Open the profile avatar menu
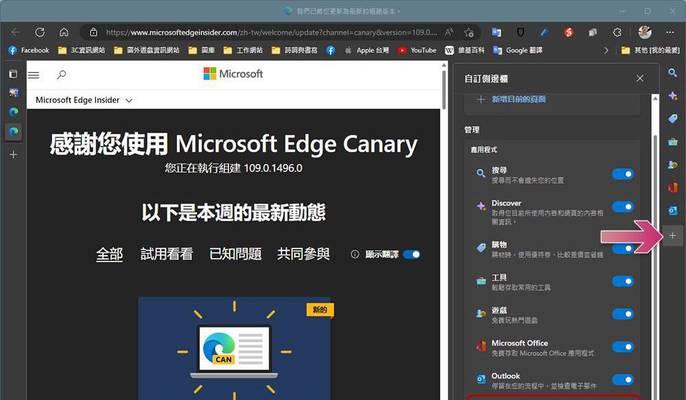 (645, 32)
